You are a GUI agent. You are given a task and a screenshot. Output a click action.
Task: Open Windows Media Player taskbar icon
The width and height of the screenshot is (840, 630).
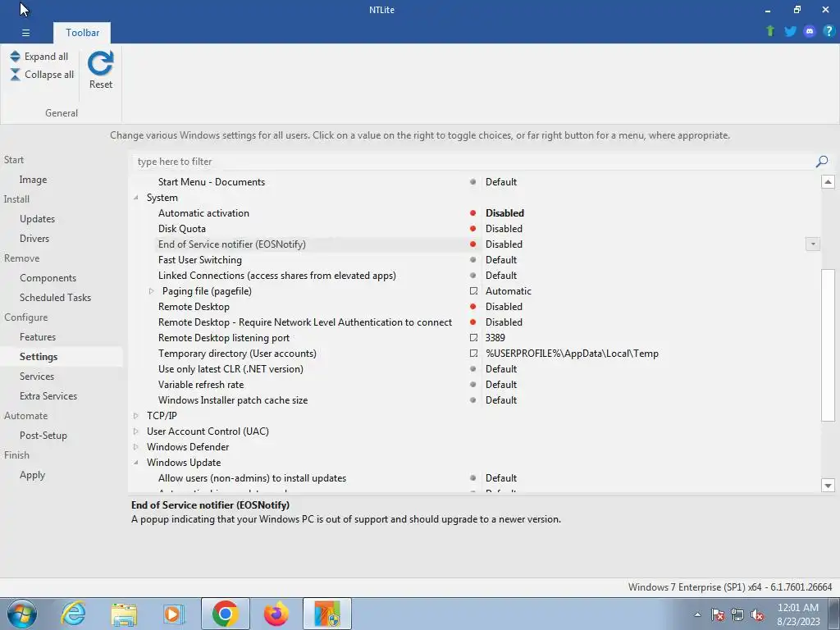point(174,614)
